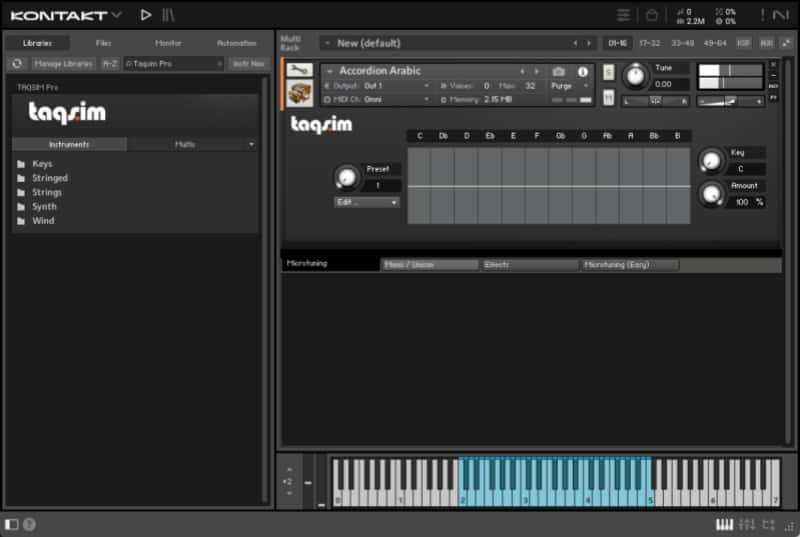This screenshot has height=537, width=800.
Task: Open the shop bag icon
Action: click(651, 15)
